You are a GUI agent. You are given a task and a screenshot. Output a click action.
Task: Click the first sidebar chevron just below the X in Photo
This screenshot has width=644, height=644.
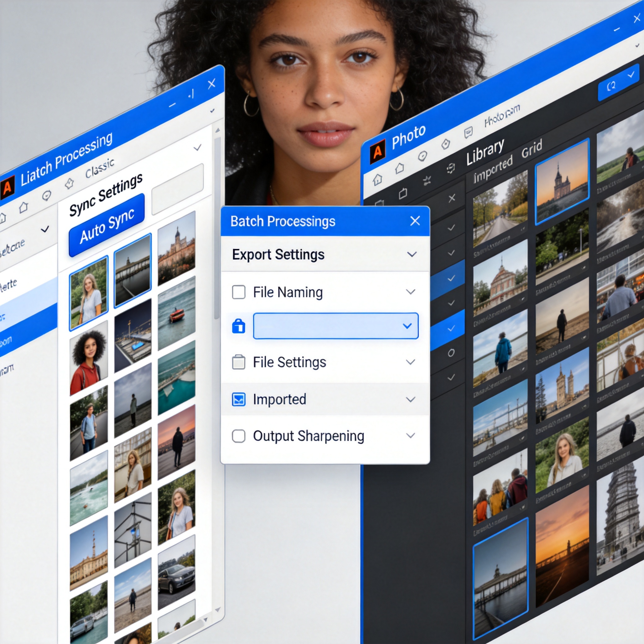[x=451, y=228]
